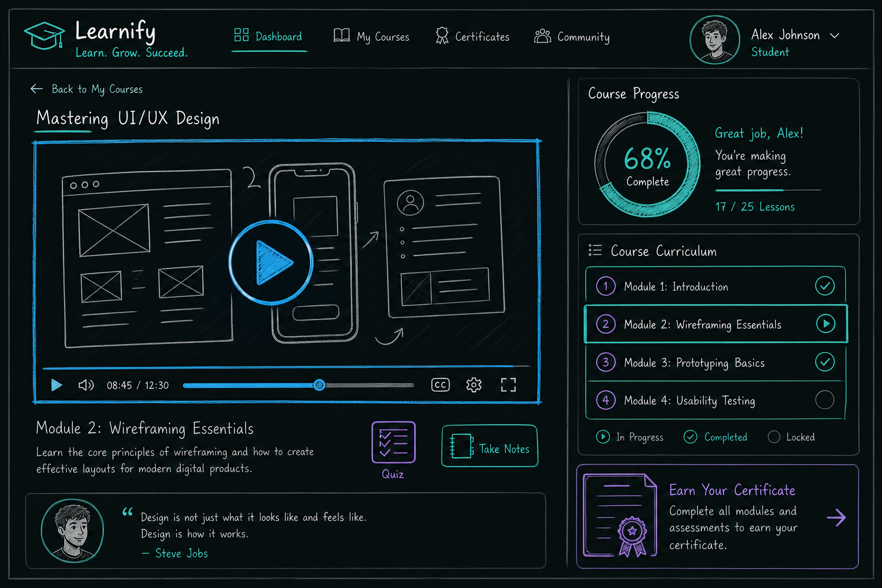The image size is (882, 588).
Task: Click the Completed legend checkmark icon
Action: 690,437
